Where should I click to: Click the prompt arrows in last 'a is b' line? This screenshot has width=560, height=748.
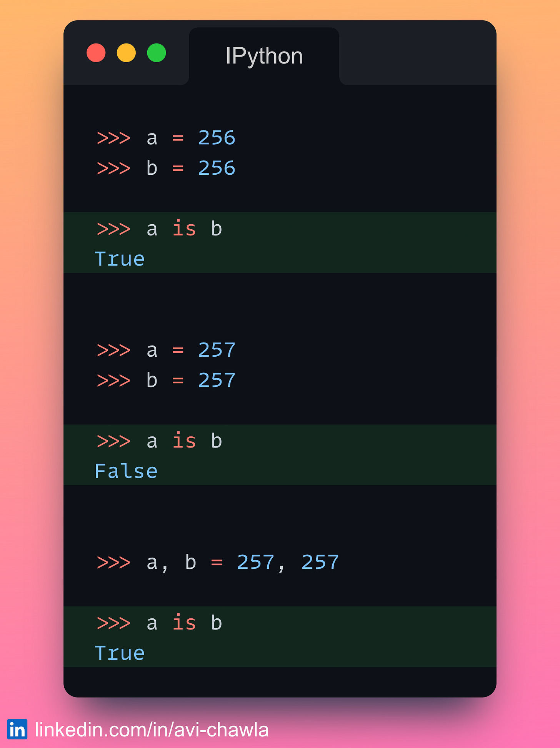pyautogui.click(x=113, y=623)
